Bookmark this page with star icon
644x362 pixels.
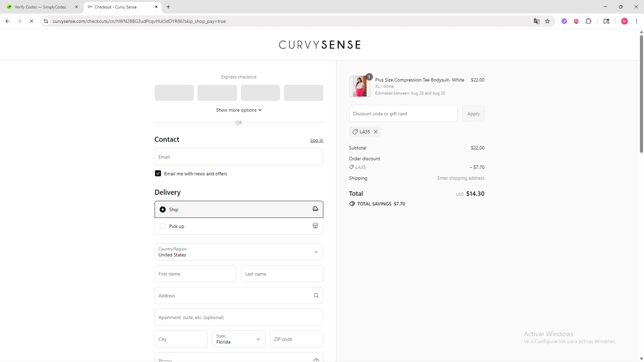(x=547, y=21)
